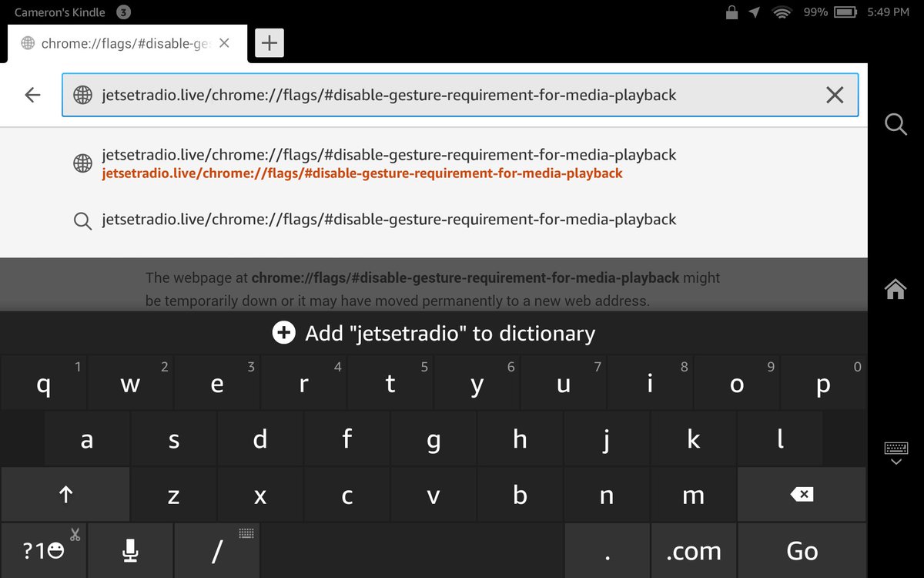Tap the e key

coord(217,383)
